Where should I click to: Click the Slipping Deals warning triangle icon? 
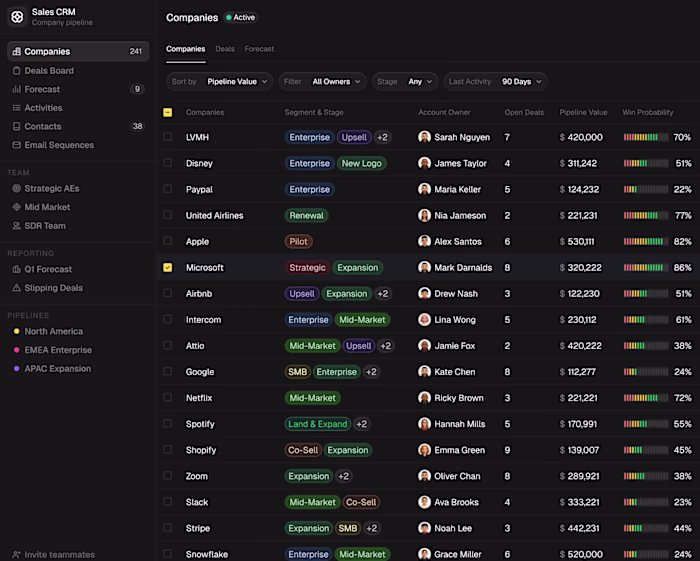point(17,288)
